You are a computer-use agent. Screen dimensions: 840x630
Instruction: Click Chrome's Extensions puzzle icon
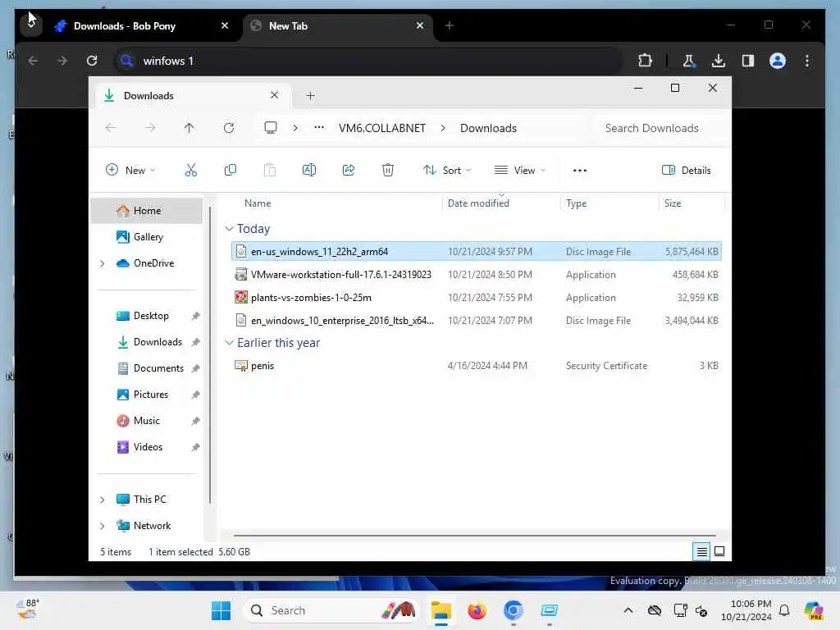pos(645,61)
